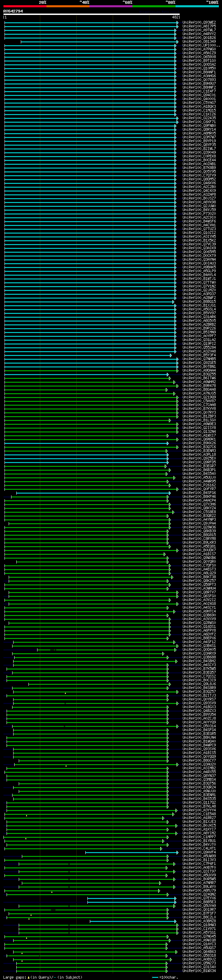Open hit UniRef100_A8I7P5
The image size is (222, 980).
point(199,26)
